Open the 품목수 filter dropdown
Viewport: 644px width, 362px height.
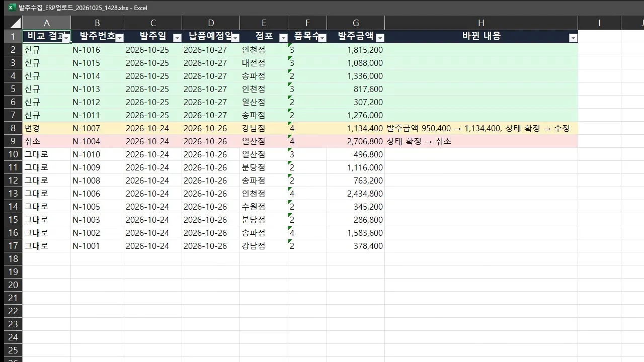pyautogui.click(x=322, y=38)
